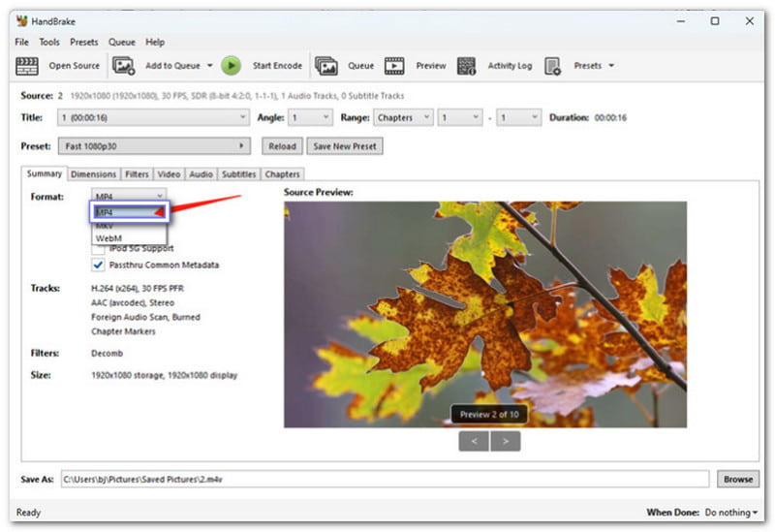Click the Add to Queue icon
This screenshot has width=775, height=532.
124,66
